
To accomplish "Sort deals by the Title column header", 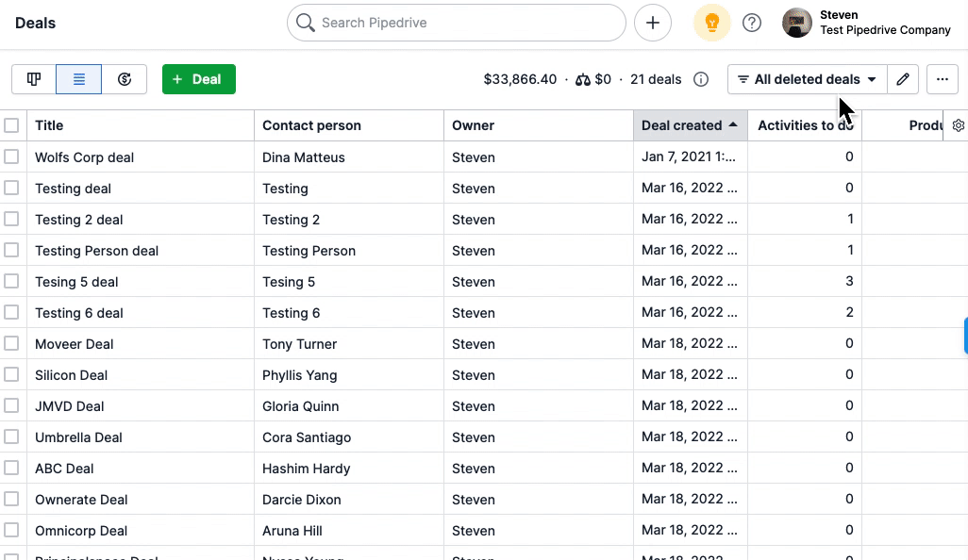I will click(x=48, y=125).
